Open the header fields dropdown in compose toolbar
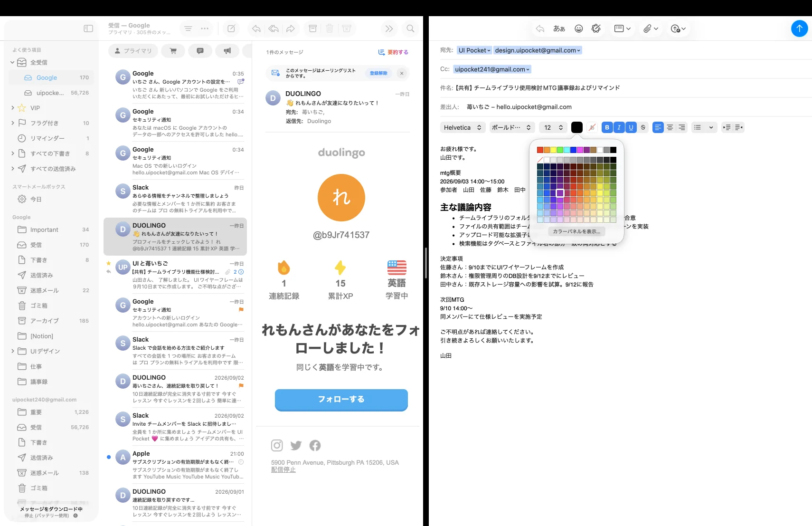 [x=622, y=29]
